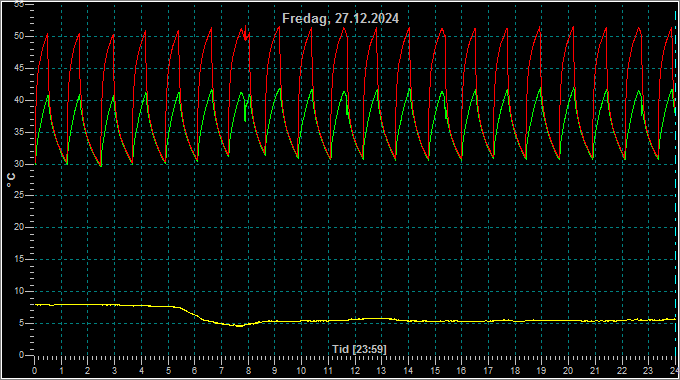This screenshot has width=680, height=380.
Task: Click the date title Fredag, 27.12.2024
Action: pyautogui.click(x=340, y=19)
